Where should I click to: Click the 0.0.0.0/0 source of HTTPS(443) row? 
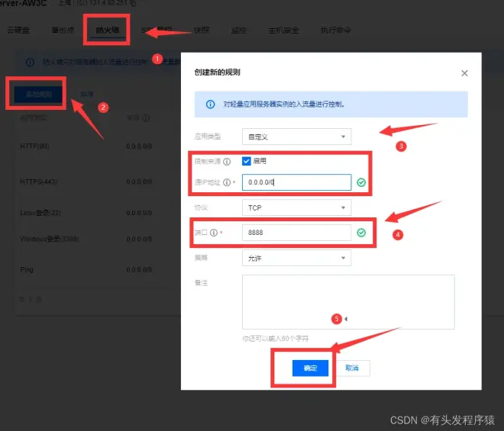pos(139,182)
